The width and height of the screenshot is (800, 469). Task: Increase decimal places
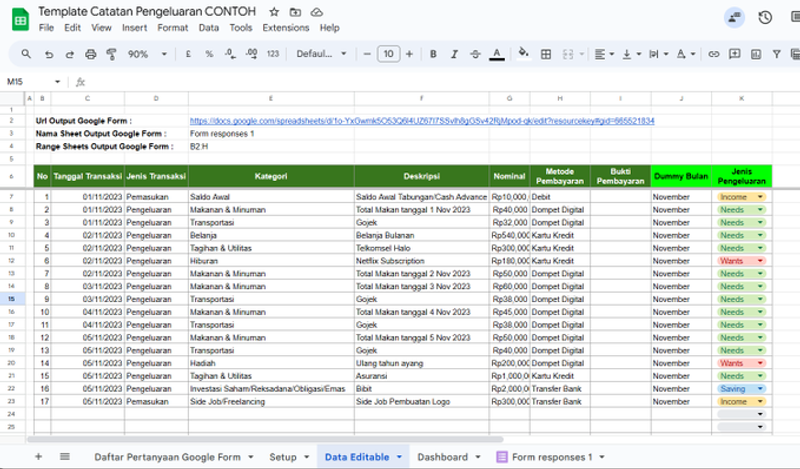[x=251, y=54]
